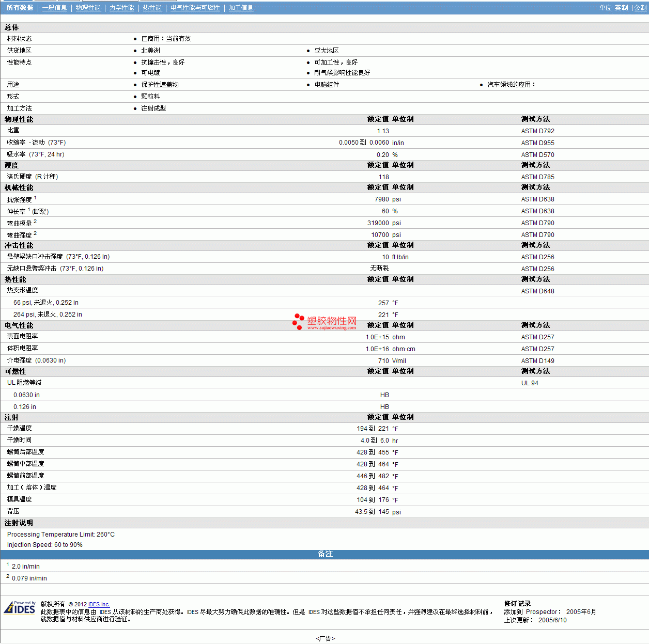649x644 pixels.
Task: Open the 电气性能与可燃性 tab
Action: [195, 8]
